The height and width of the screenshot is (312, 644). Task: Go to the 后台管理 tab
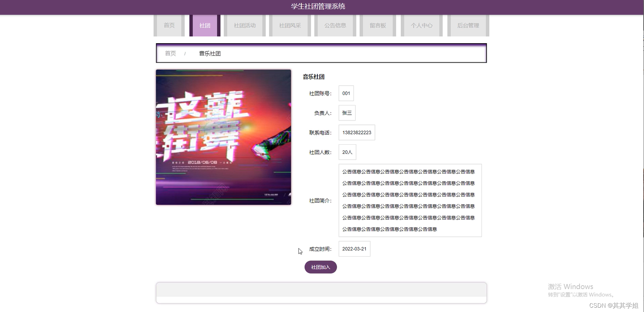[x=468, y=26]
